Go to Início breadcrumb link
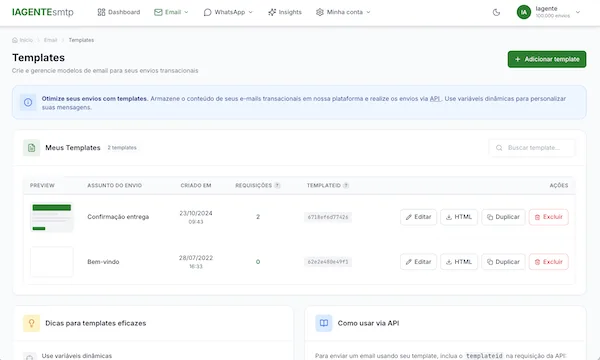Screen dimensions: 600x360 (23, 40)
